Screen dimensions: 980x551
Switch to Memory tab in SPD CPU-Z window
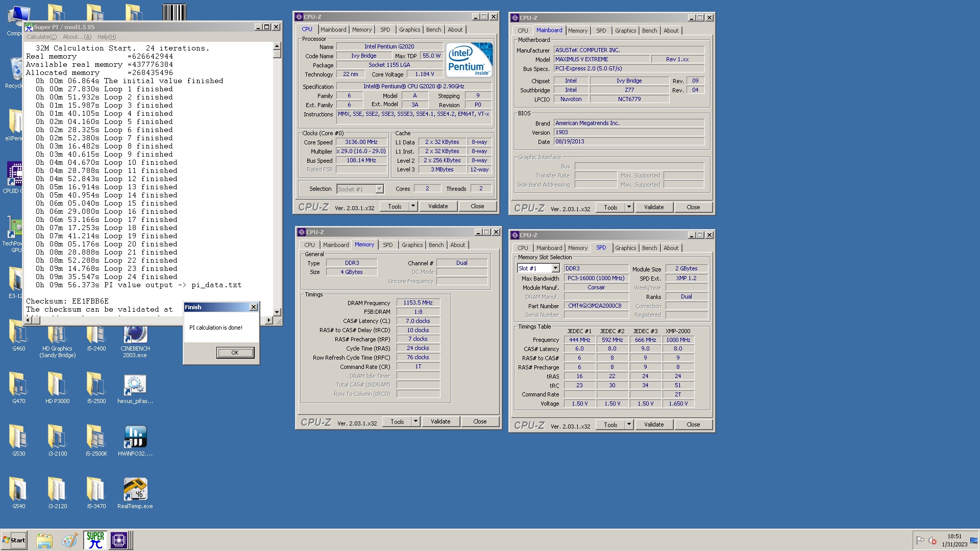pos(577,248)
